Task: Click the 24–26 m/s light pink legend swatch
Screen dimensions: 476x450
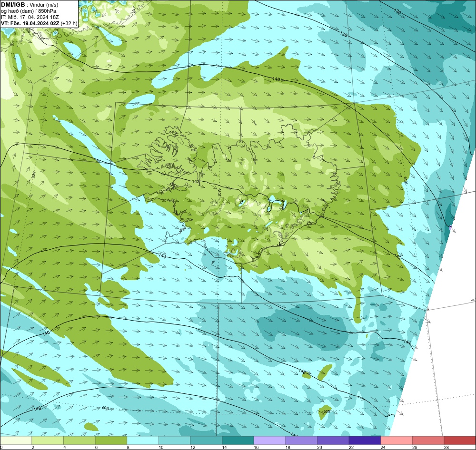Action: (397, 440)
